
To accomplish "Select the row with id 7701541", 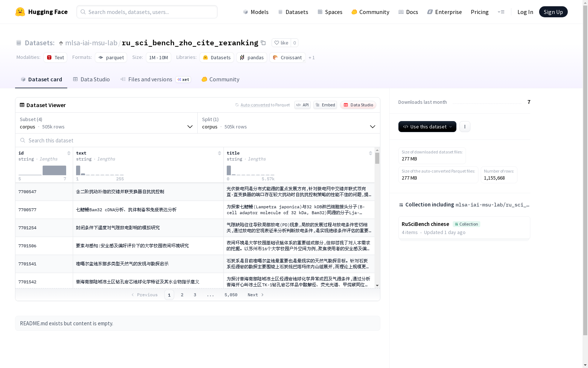I will [195, 264].
